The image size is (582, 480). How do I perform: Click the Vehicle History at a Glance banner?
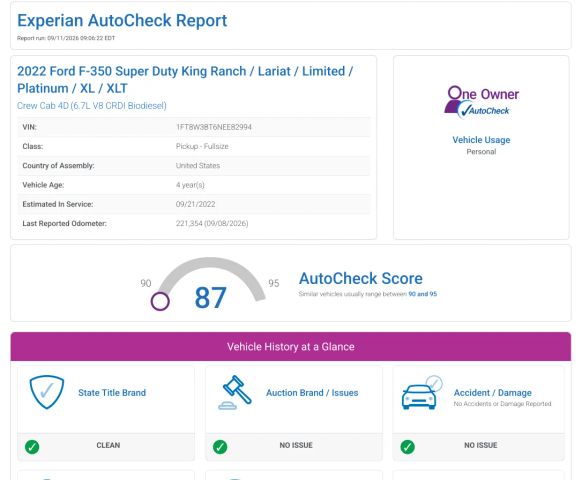coord(291,346)
